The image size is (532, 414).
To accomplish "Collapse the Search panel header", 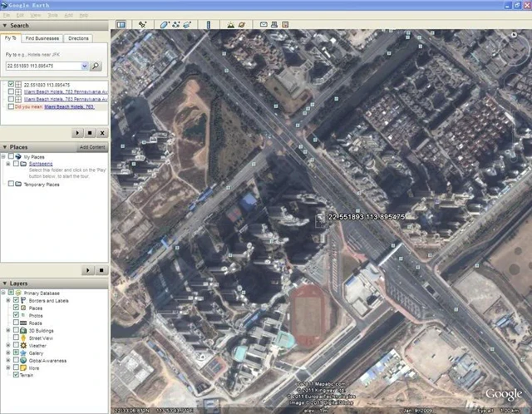I will [5, 26].
